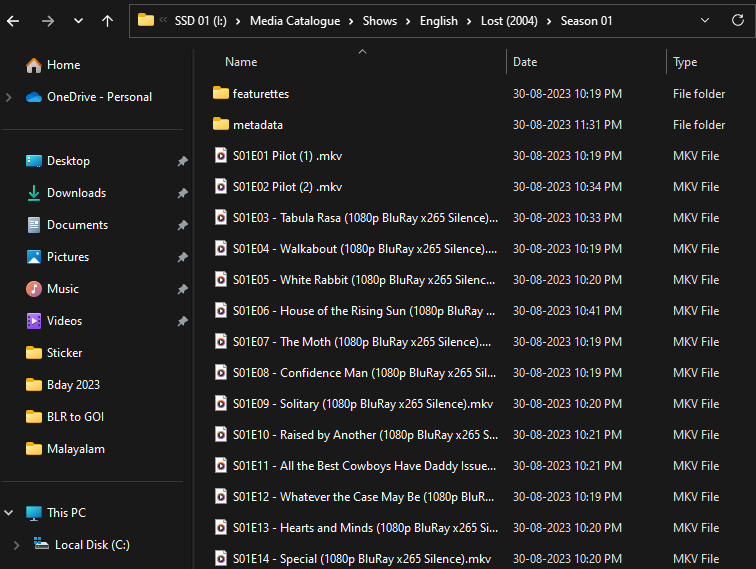Click the pin icon beside Documents
The width and height of the screenshot is (756, 569).
coord(182,225)
